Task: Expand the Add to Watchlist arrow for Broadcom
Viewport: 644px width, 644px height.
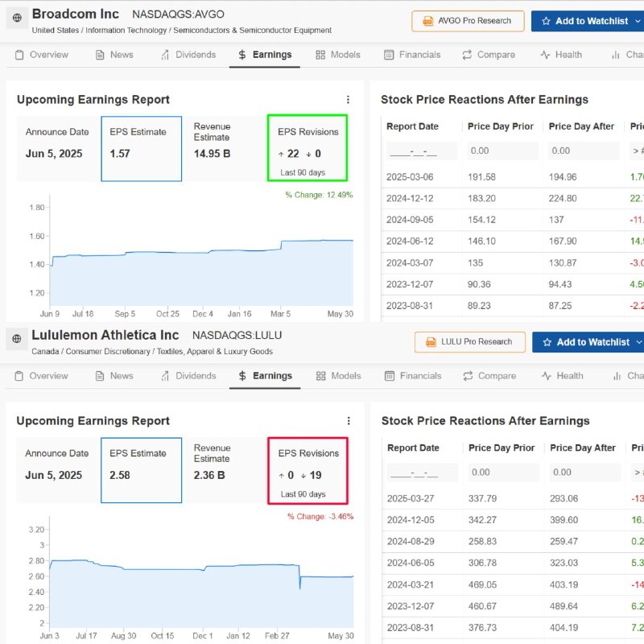Action: [x=639, y=21]
